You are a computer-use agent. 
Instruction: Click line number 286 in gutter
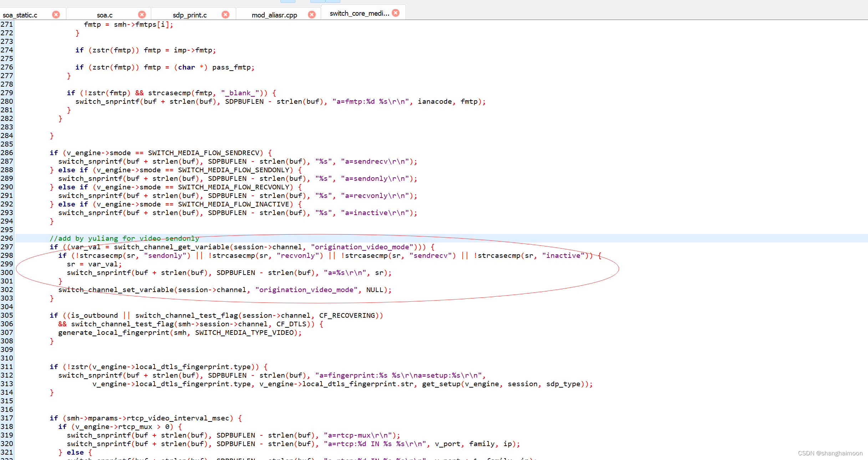(7, 153)
